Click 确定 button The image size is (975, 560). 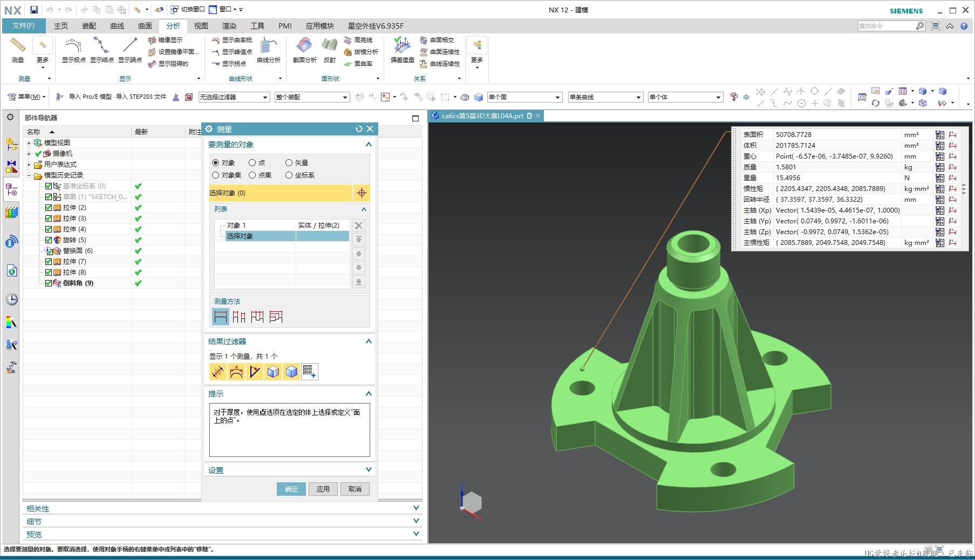[291, 489]
